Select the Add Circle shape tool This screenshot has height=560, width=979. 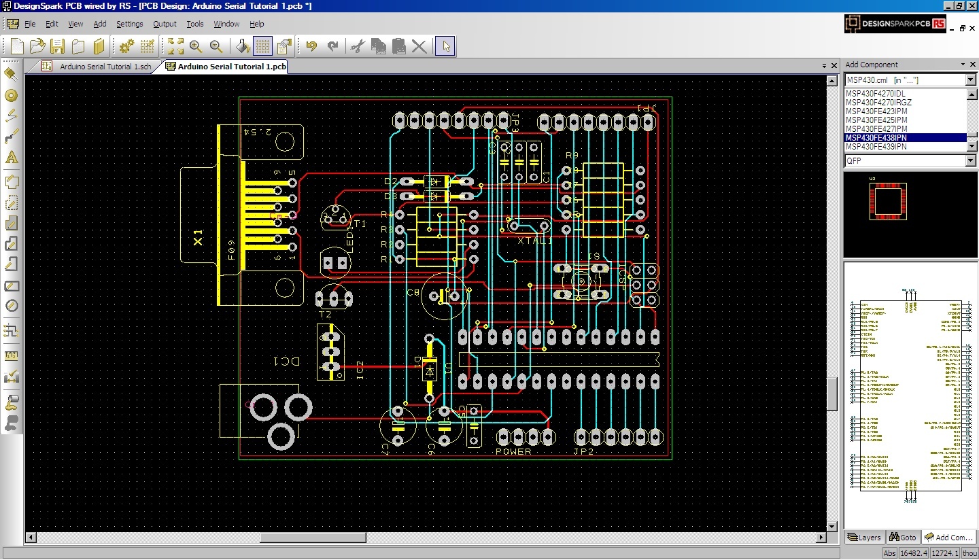click(x=11, y=306)
